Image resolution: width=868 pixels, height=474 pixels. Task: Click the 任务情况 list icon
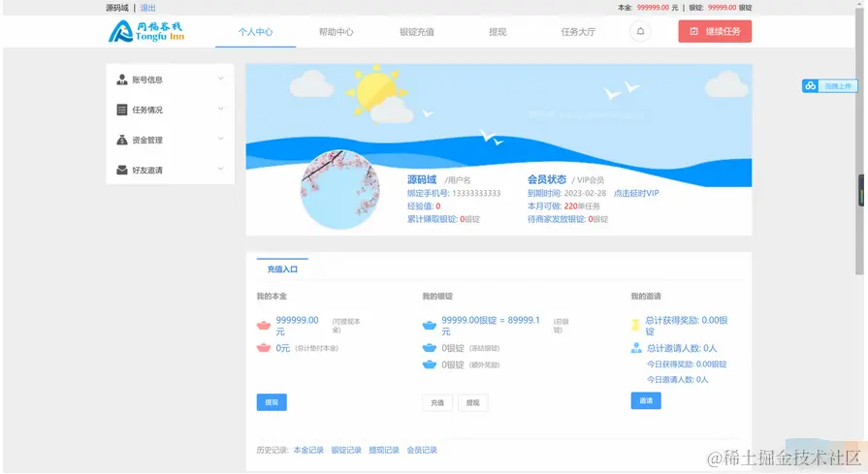[122, 110]
